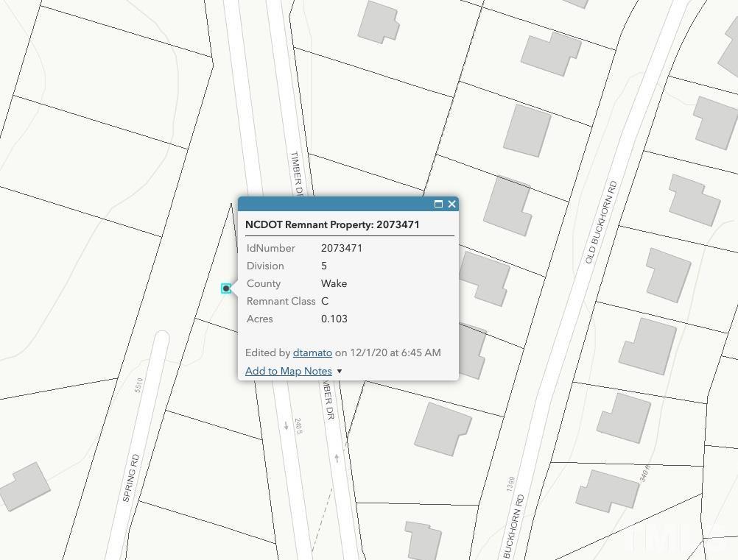The image size is (738, 560).
Task: Click Add to Map Notes link
Action: pos(289,371)
